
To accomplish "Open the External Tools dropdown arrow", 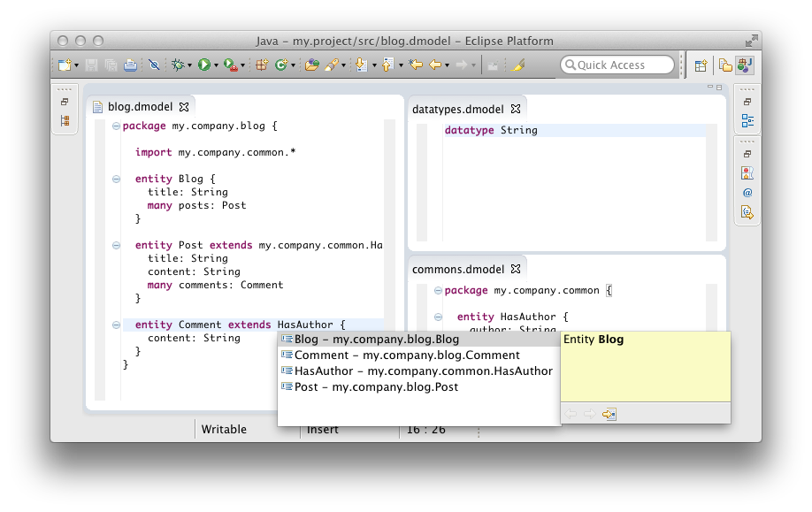I will (242, 65).
